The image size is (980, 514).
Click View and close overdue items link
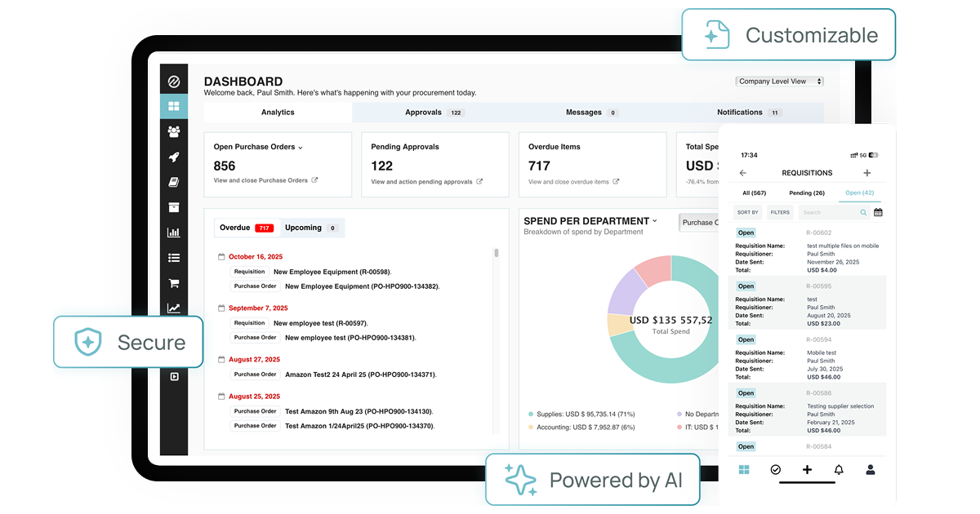pyautogui.click(x=569, y=182)
